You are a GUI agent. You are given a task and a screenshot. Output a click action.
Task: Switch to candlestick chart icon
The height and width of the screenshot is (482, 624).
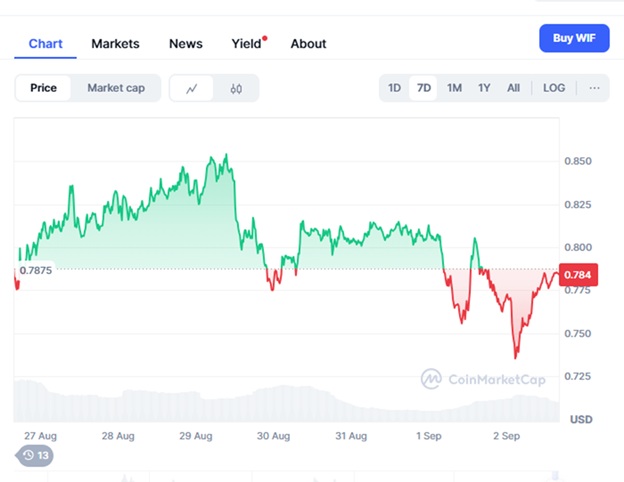coord(236,88)
